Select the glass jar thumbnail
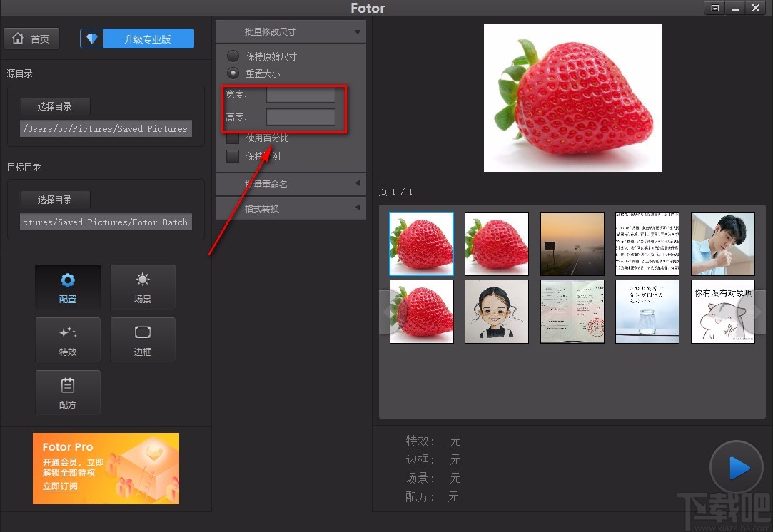This screenshot has width=773, height=532. [647, 312]
